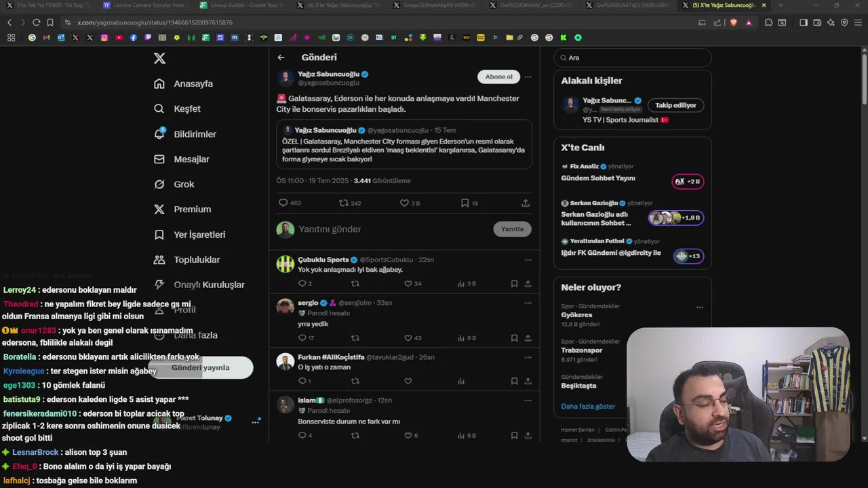Open Bildirimler notifications
Image resolution: width=868 pixels, height=488 pixels.
coord(185,134)
